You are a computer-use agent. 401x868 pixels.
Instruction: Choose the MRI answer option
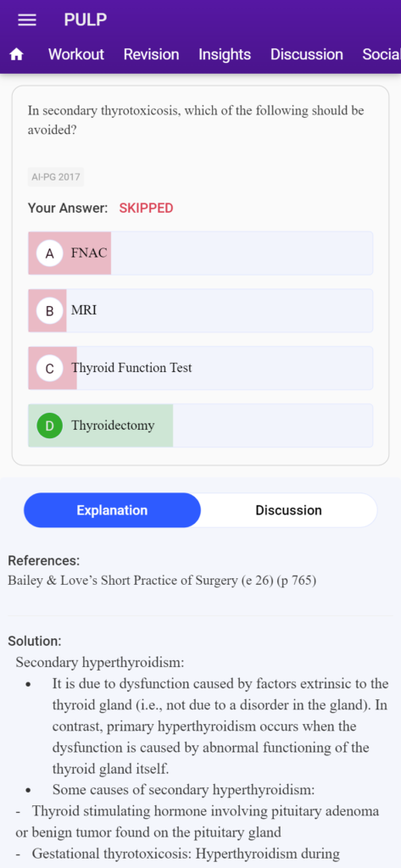pos(200,310)
